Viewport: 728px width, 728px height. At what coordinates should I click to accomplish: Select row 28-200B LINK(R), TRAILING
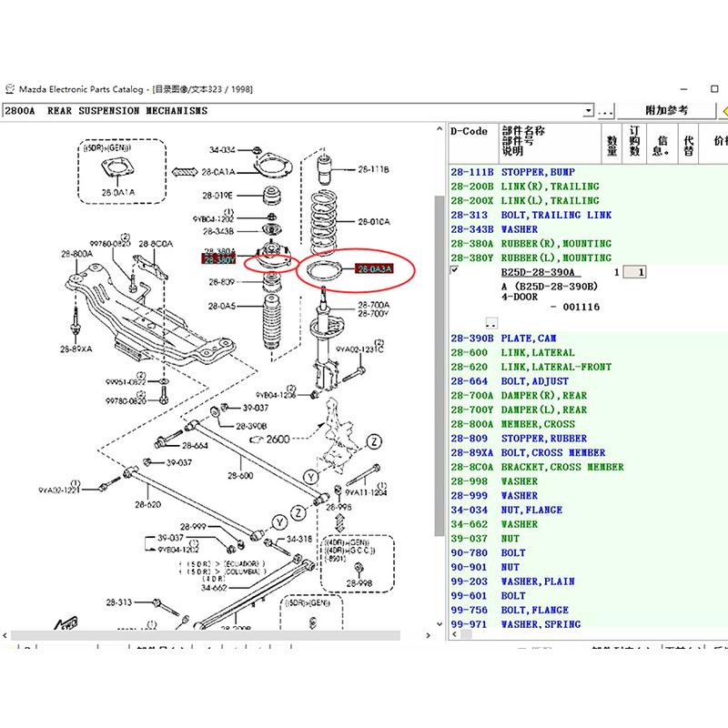[588, 187]
